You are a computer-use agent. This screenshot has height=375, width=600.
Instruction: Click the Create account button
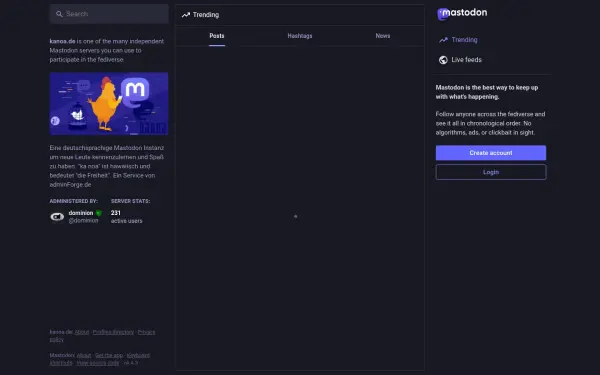pos(491,153)
